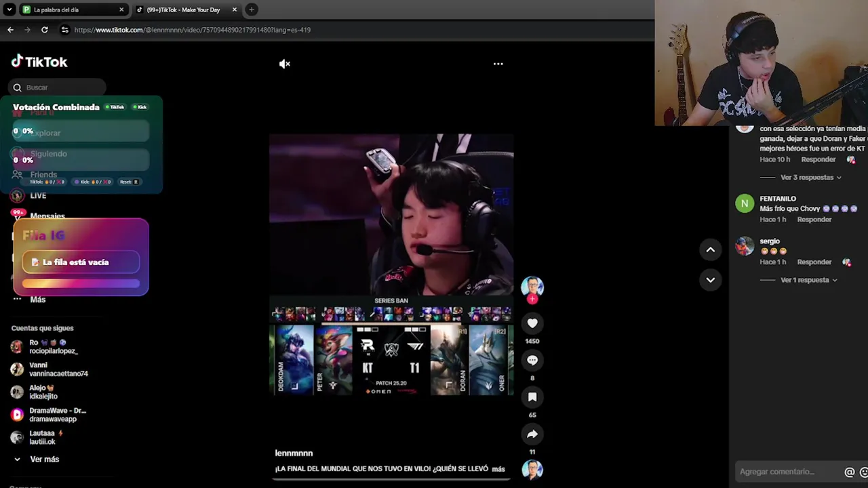Expand Ver 1 respuesta replies
Image resolution: width=868 pixels, height=488 pixels.
point(809,280)
